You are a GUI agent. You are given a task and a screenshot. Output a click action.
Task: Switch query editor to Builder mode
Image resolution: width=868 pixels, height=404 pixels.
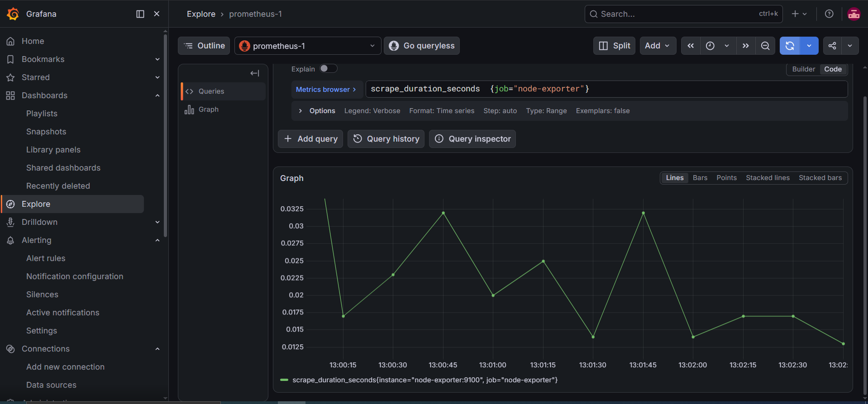803,69
